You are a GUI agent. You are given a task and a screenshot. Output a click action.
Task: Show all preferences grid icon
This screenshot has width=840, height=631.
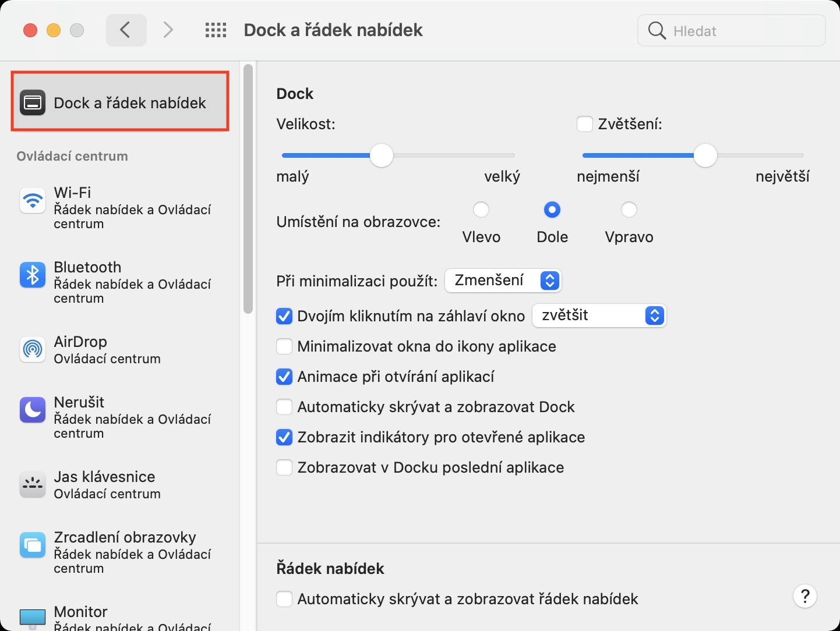click(x=216, y=30)
